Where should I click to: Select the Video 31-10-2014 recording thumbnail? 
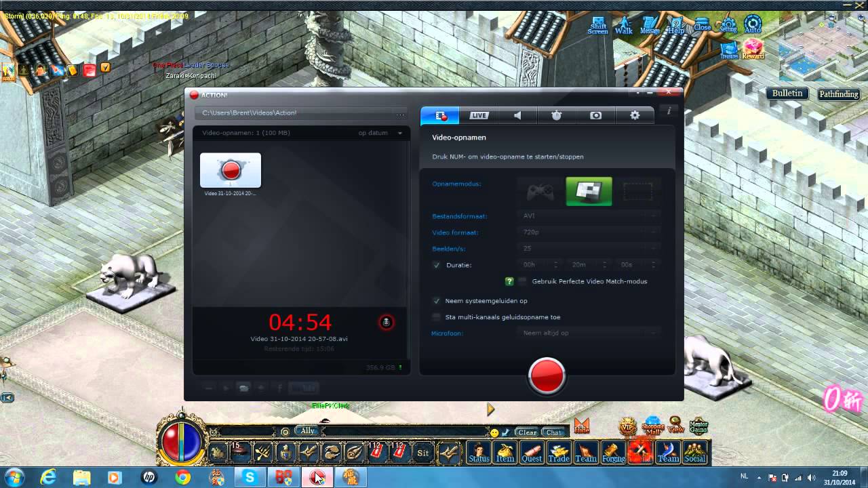[231, 170]
